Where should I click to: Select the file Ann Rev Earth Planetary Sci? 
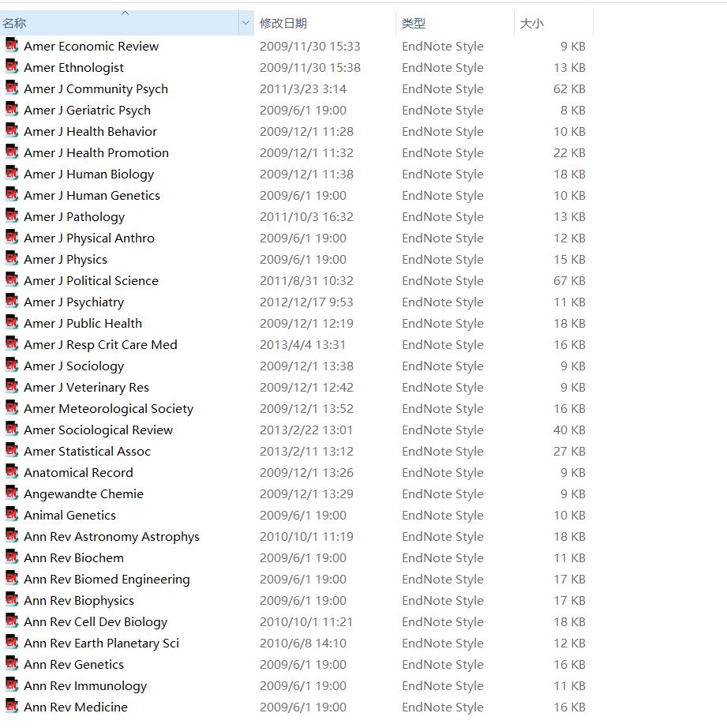tap(101, 643)
